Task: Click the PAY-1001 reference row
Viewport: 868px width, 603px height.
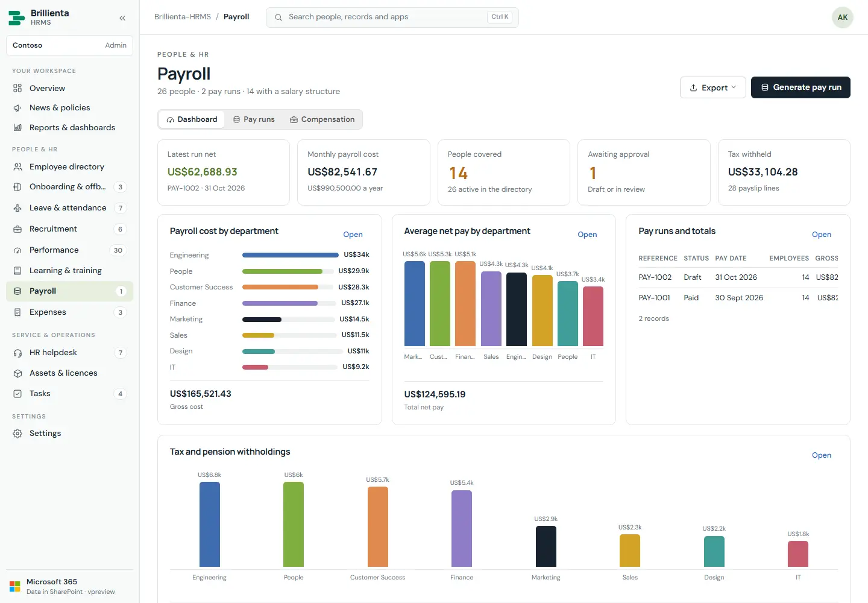Action: [738, 298]
